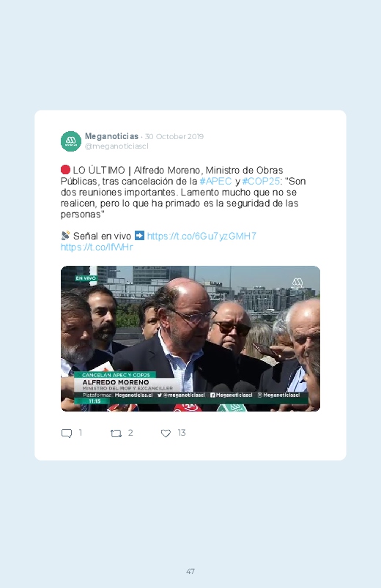Open the https://t.co/IfWHr link
This screenshot has height=588, width=381.
click(x=97, y=247)
